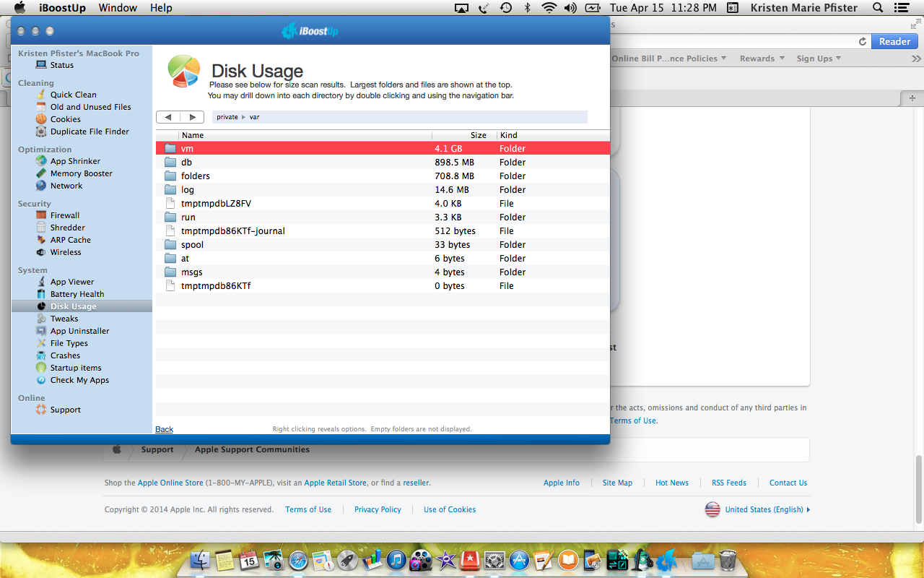Open Startup items in the sidebar

(76, 368)
